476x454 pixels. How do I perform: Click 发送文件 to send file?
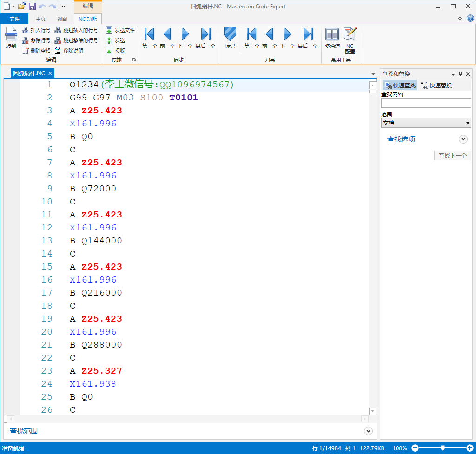click(120, 30)
